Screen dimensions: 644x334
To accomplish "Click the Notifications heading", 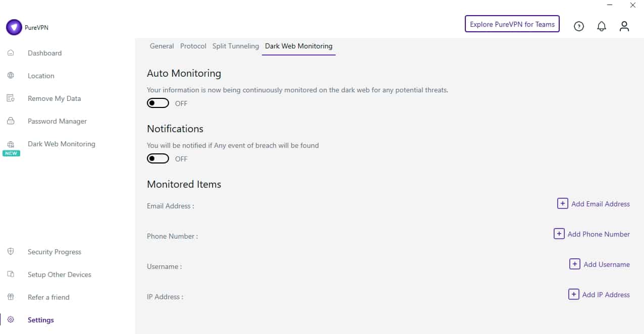I will coord(175,129).
